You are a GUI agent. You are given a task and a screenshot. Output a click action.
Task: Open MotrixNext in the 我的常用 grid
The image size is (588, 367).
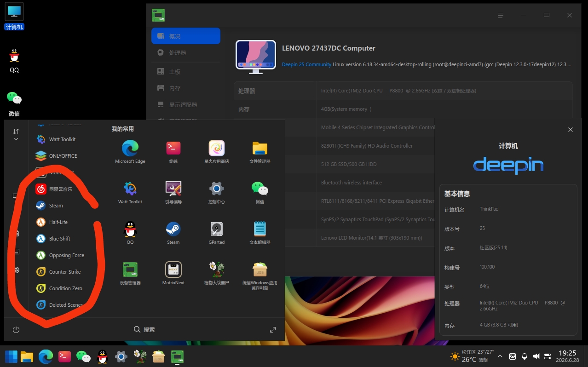tap(173, 273)
